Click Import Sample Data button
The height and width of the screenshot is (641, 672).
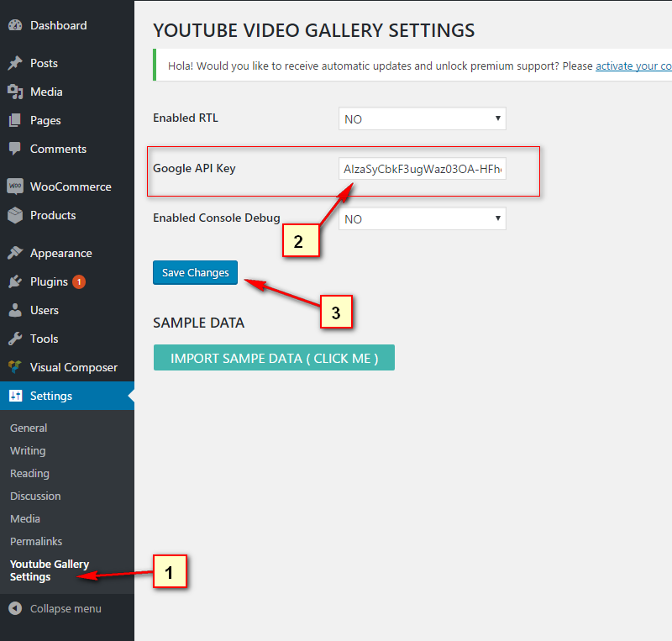(x=274, y=358)
